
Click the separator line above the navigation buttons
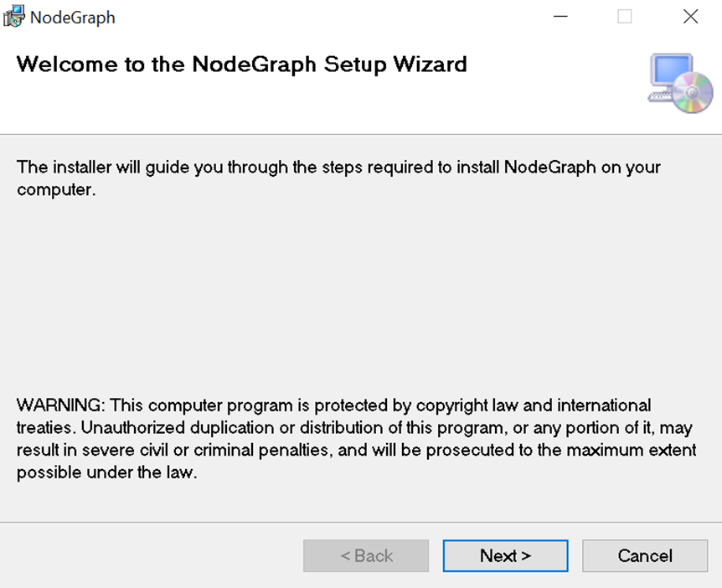(x=360, y=522)
